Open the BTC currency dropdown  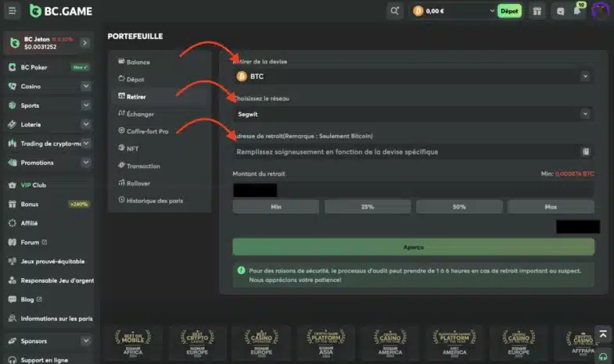[413, 77]
